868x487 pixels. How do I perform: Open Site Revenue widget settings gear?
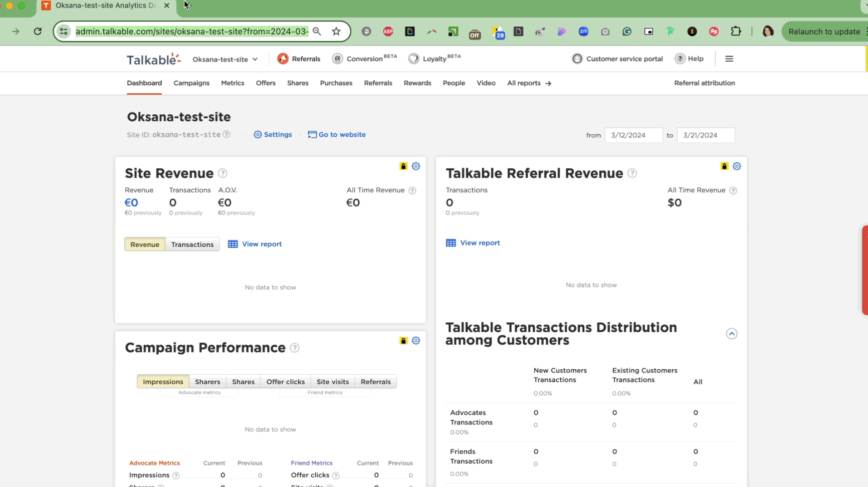coord(416,166)
